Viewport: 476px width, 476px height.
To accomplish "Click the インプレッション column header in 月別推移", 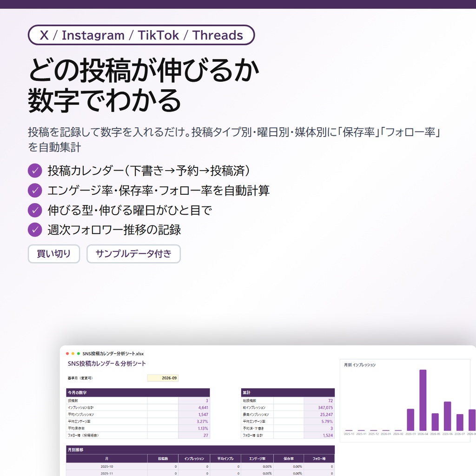I will (x=194, y=459).
